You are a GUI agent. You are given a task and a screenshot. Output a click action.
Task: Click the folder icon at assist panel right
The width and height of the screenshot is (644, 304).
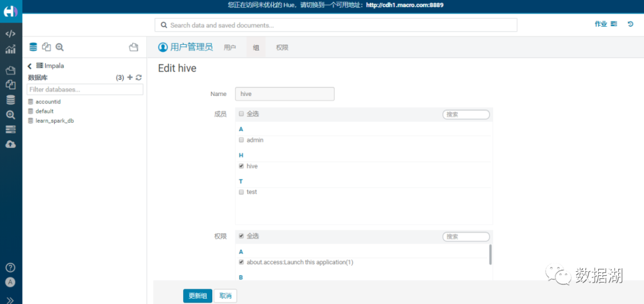(x=134, y=47)
